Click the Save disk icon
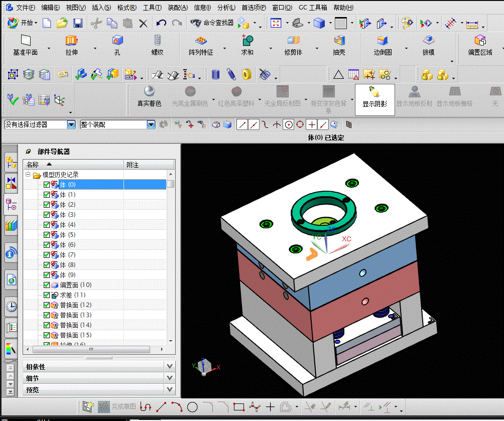The image size is (504, 421). point(78,23)
